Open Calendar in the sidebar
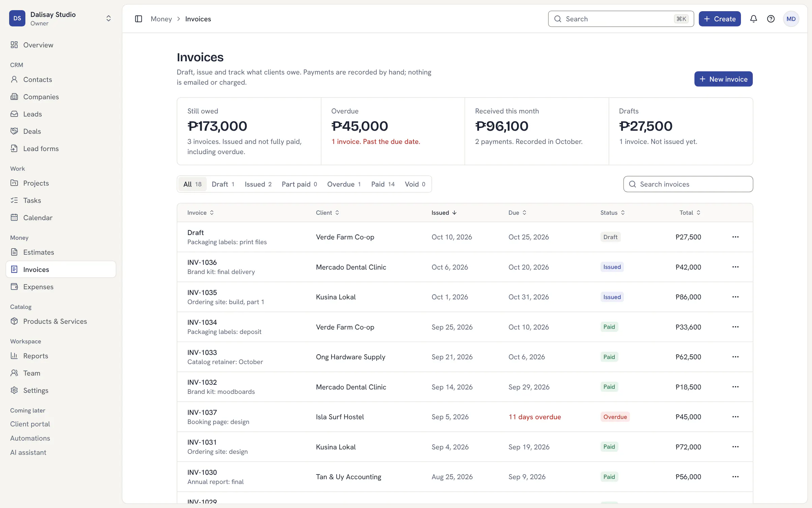The height and width of the screenshot is (508, 812). coord(61,218)
